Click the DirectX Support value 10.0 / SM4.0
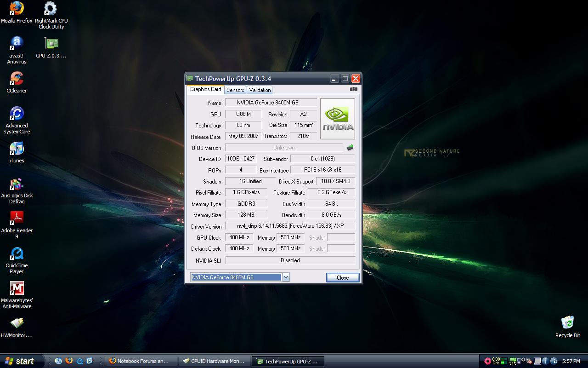588x368 pixels. tap(335, 181)
